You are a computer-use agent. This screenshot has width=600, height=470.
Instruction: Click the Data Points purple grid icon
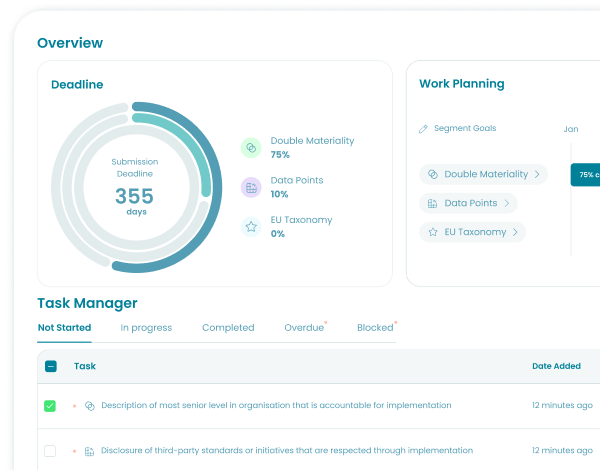click(x=251, y=188)
